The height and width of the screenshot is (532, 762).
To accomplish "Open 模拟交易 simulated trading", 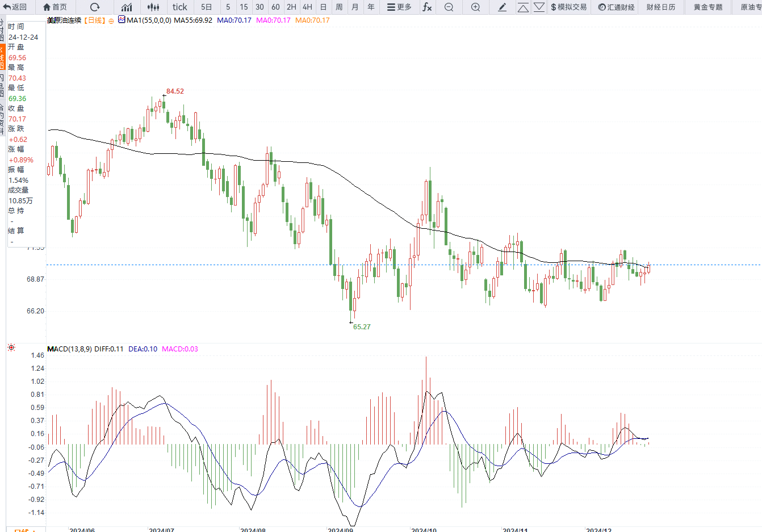I will tap(569, 7).
